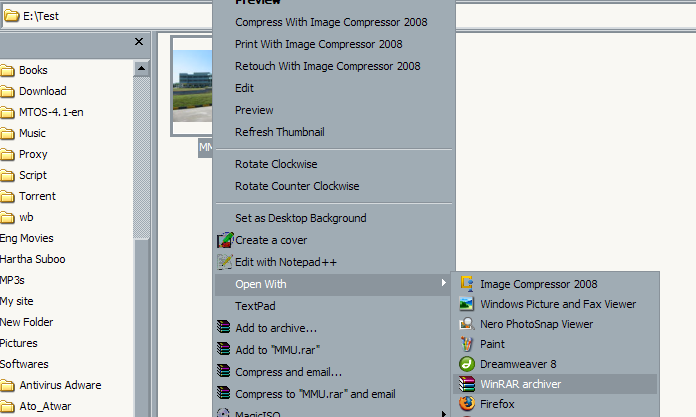Screen dimensions: 696x417
Task: Choose Print With Image Compressor 2008
Action: tap(318, 44)
